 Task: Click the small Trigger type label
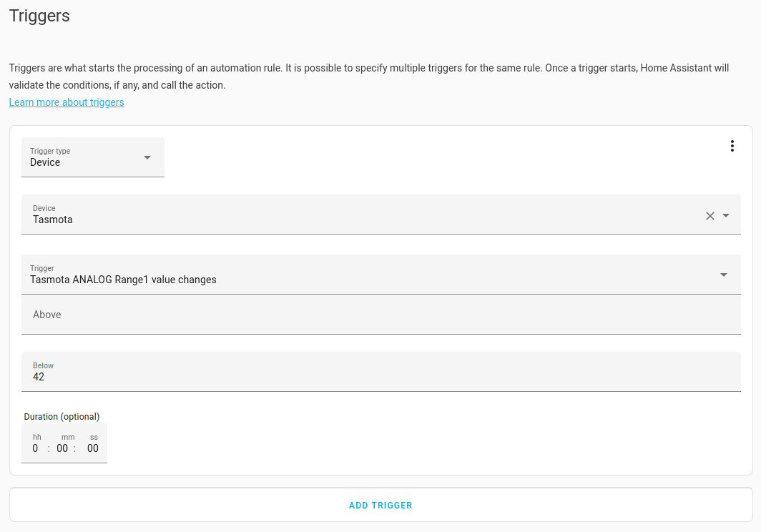(50, 151)
